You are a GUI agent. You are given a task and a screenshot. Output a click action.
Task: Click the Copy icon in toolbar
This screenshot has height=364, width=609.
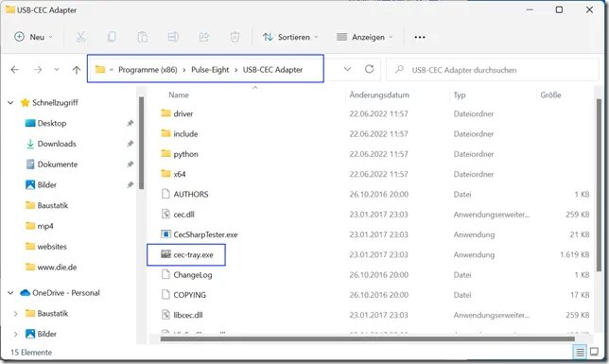112,37
